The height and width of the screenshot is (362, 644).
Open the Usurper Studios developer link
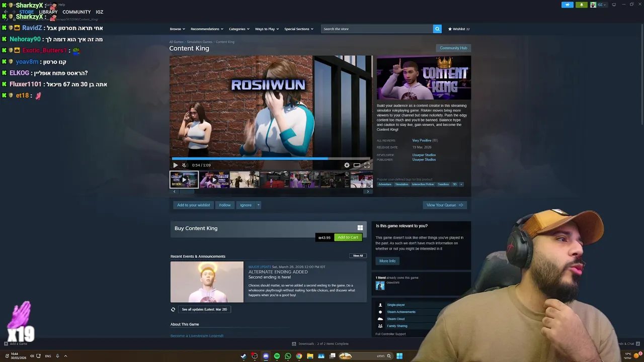424,155
